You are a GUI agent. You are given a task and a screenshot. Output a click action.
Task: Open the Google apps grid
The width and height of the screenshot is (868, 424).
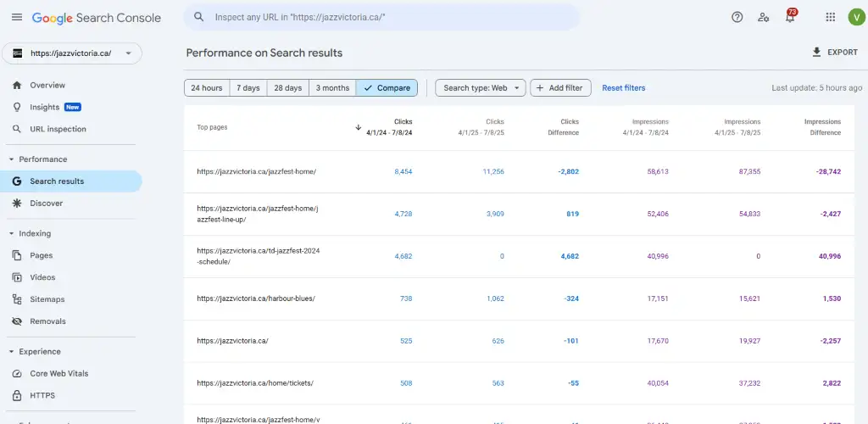click(x=830, y=17)
